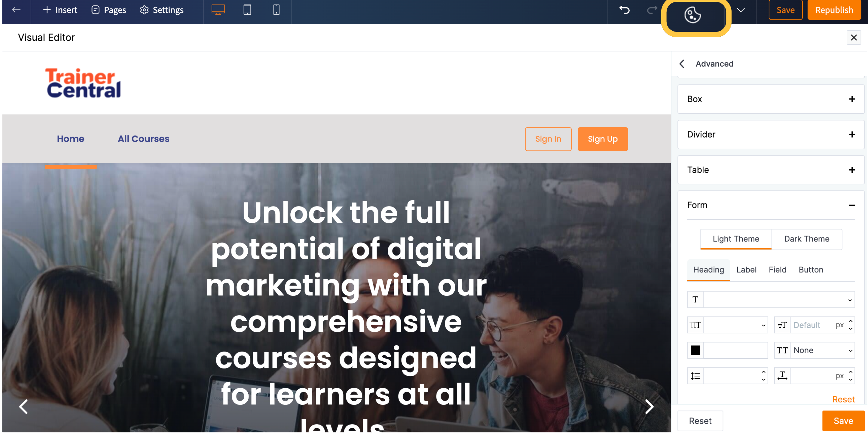The image size is (868, 433).
Task: Collapse the Form section
Action: pyautogui.click(x=851, y=205)
